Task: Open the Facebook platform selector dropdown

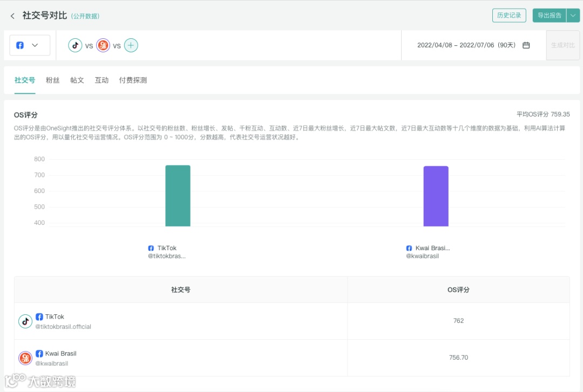Action: click(30, 45)
